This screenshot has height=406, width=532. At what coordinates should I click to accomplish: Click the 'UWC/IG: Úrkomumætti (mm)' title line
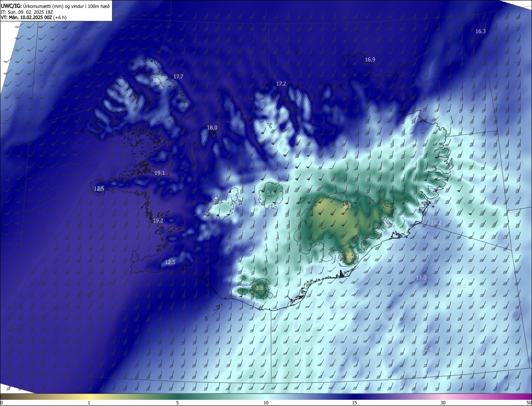click(55, 6)
